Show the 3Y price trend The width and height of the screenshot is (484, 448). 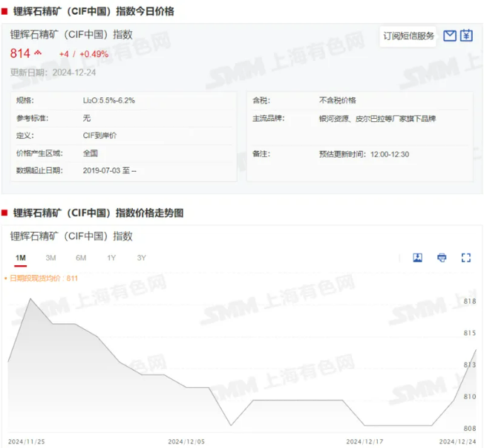pyautogui.click(x=141, y=258)
